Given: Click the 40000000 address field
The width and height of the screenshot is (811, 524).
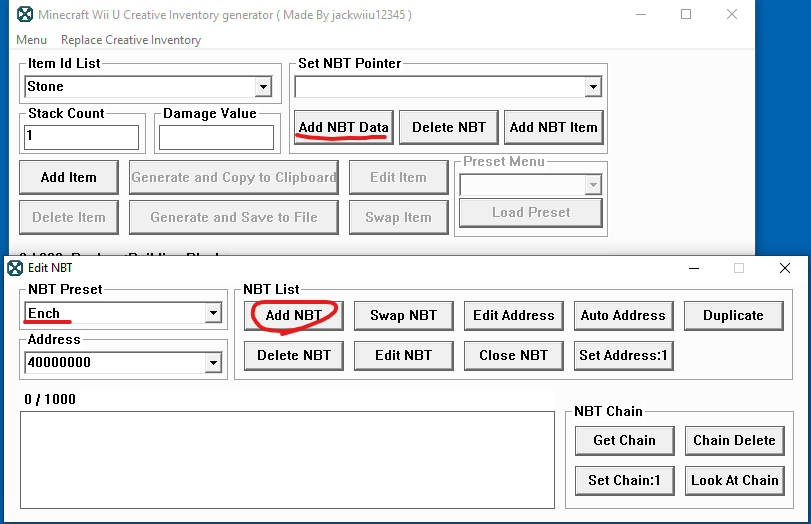Looking at the screenshot, I should pos(123,363).
